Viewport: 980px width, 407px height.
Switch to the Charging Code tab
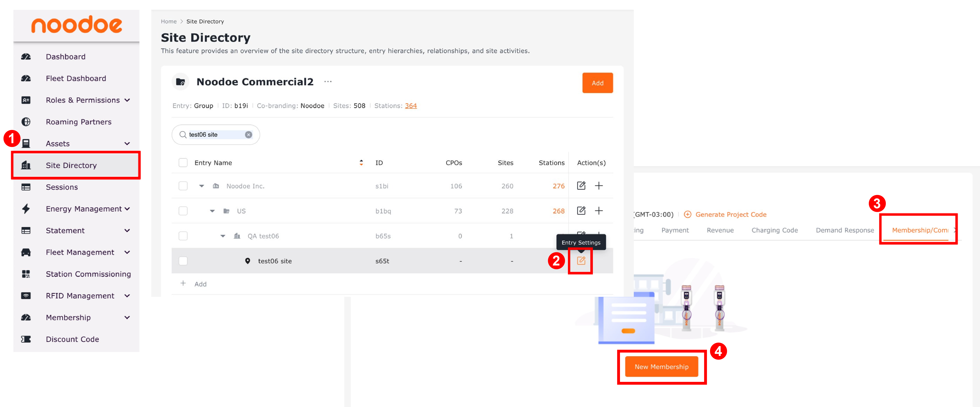[x=775, y=230]
